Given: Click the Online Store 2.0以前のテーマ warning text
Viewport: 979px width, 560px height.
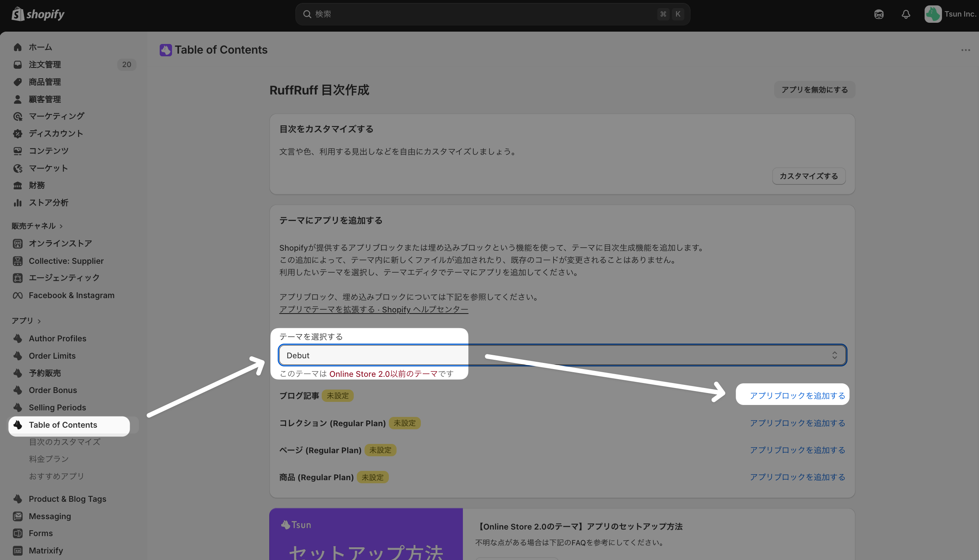Looking at the screenshot, I should pyautogui.click(x=383, y=374).
